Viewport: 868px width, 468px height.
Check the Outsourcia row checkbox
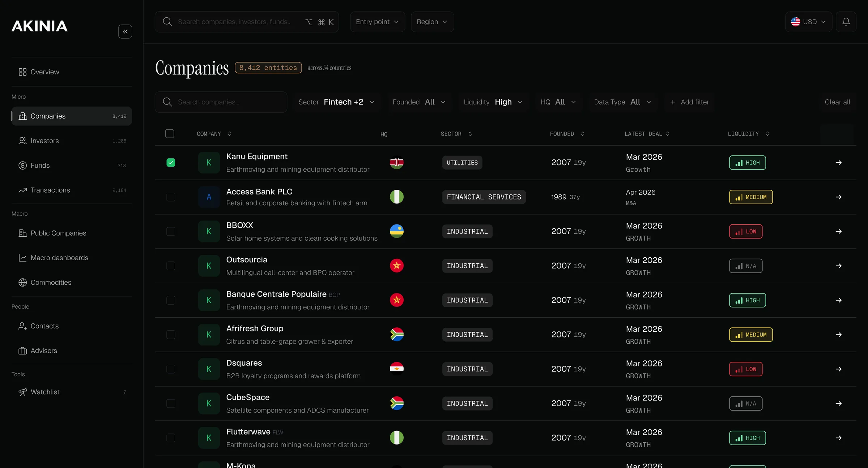[171, 266]
